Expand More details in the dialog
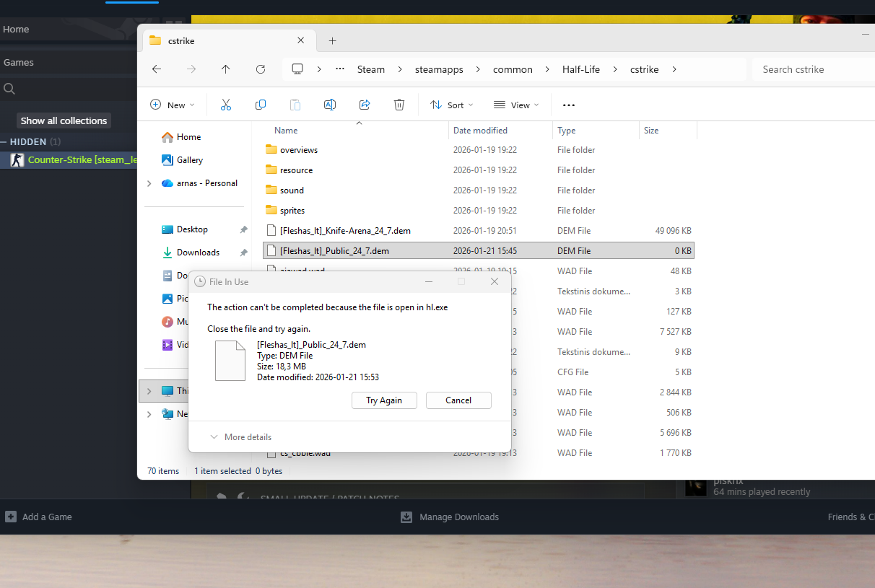The image size is (875, 588). click(241, 437)
